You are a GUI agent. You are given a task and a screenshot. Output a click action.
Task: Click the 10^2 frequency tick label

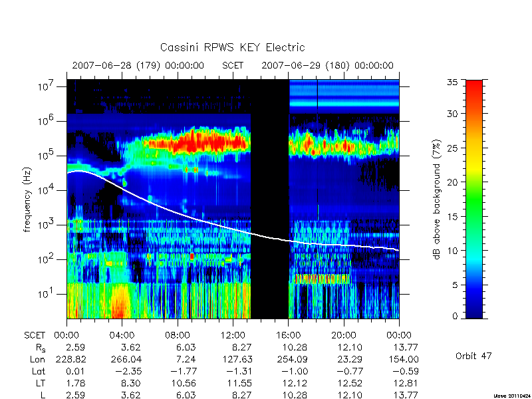46,259
